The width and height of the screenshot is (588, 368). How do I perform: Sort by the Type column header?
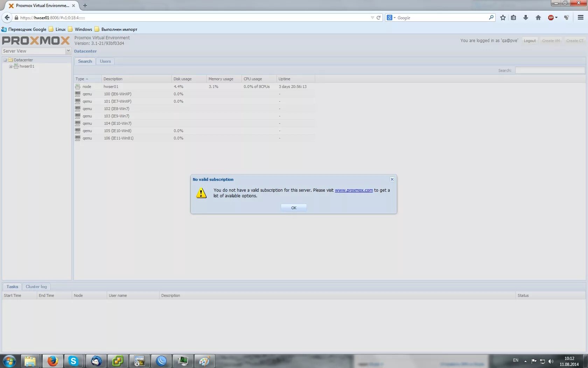tap(87, 79)
